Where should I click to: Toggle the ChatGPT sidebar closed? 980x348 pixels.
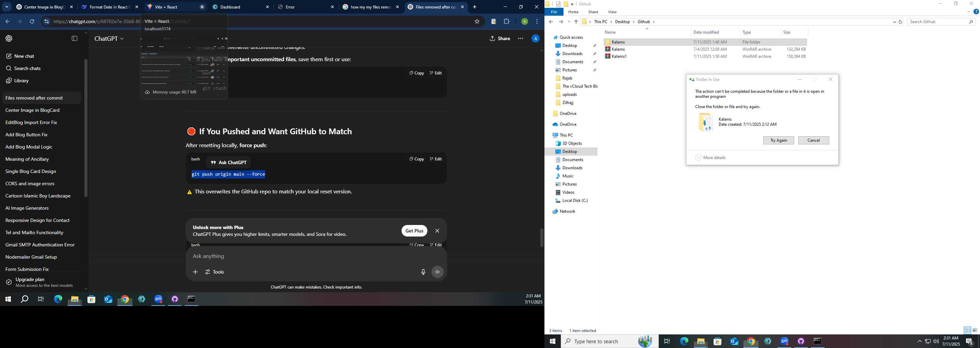click(x=75, y=38)
